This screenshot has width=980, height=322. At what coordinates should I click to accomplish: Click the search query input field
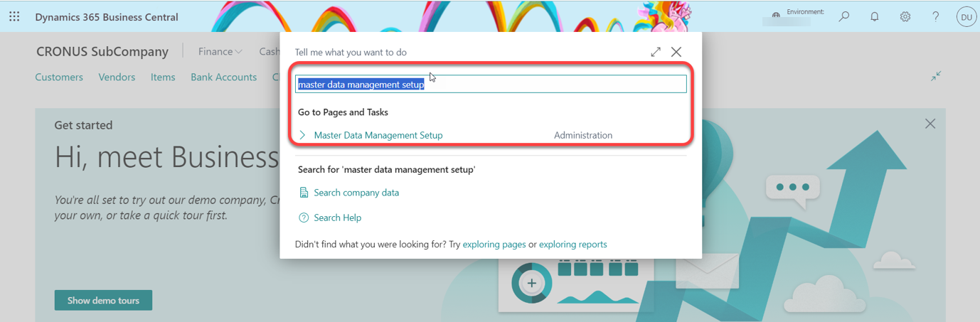(x=491, y=84)
